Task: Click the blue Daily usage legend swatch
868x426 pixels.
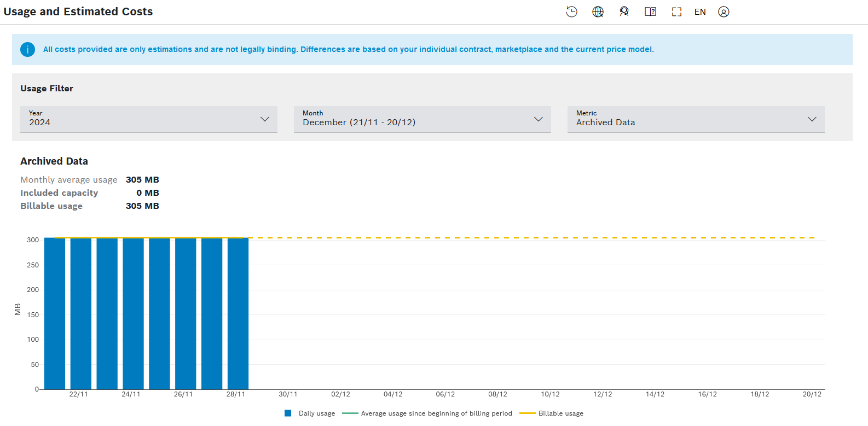Action: [288, 413]
